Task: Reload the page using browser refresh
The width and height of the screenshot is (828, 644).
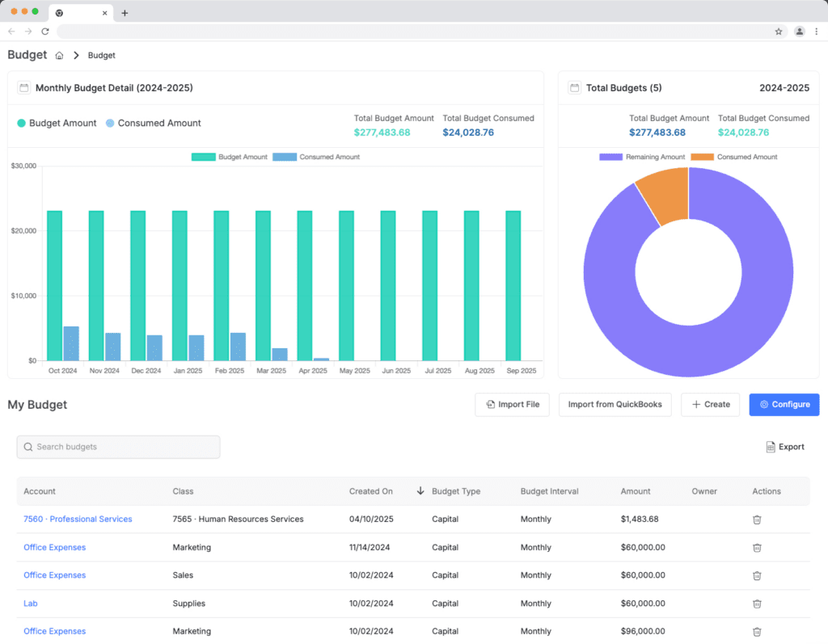Action: click(x=45, y=32)
